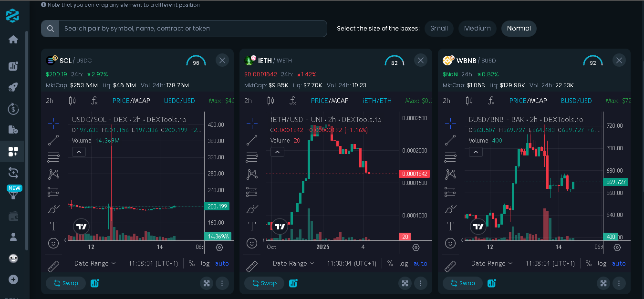Click score gauge 82 on iETH card
Viewport: 644px width, 299px height.
coord(395,61)
